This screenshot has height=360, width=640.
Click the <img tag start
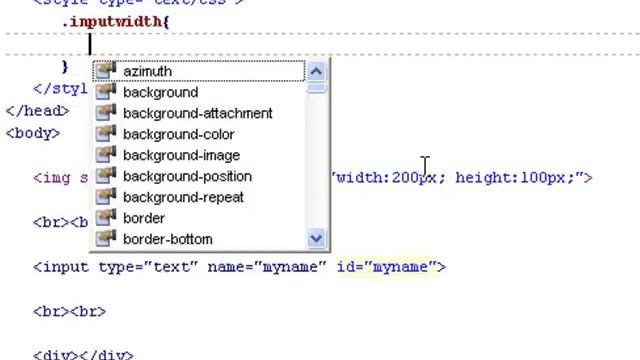[51, 178]
